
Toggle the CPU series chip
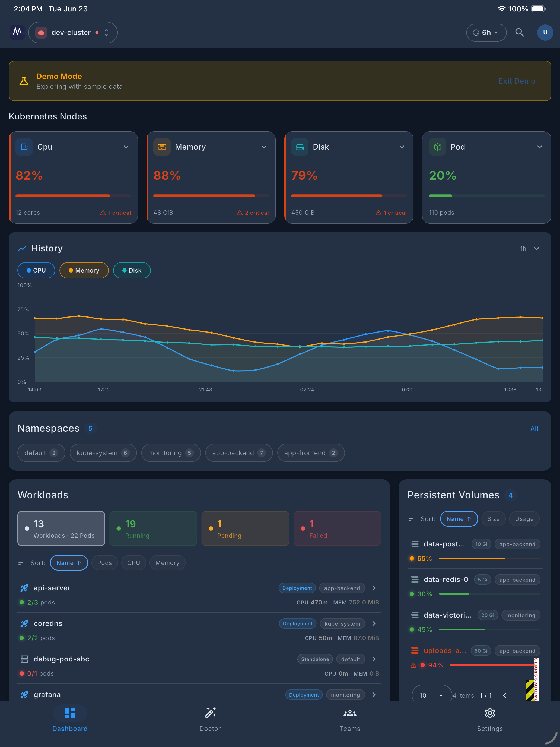pyautogui.click(x=36, y=271)
